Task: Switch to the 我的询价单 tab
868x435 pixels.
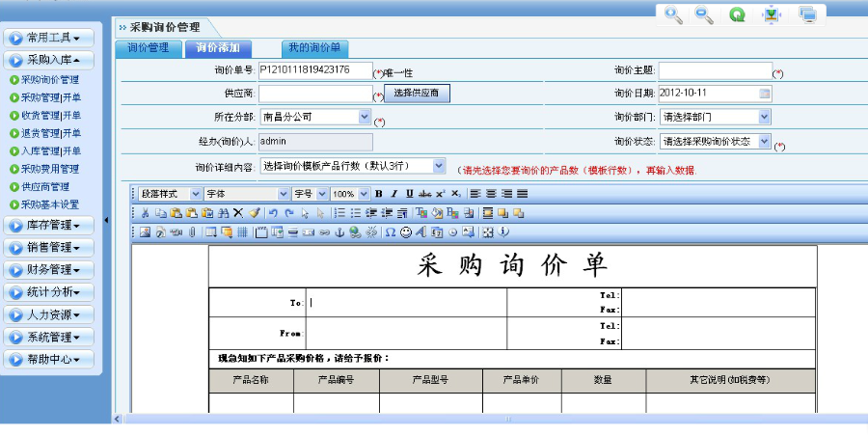Action: tap(314, 48)
